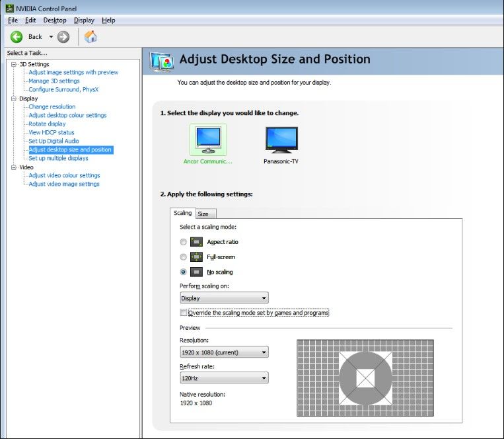Select the Aspect ratio radio button
Viewport: 504px width, 439px height.
pyautogui.click(x=183, y=242)
